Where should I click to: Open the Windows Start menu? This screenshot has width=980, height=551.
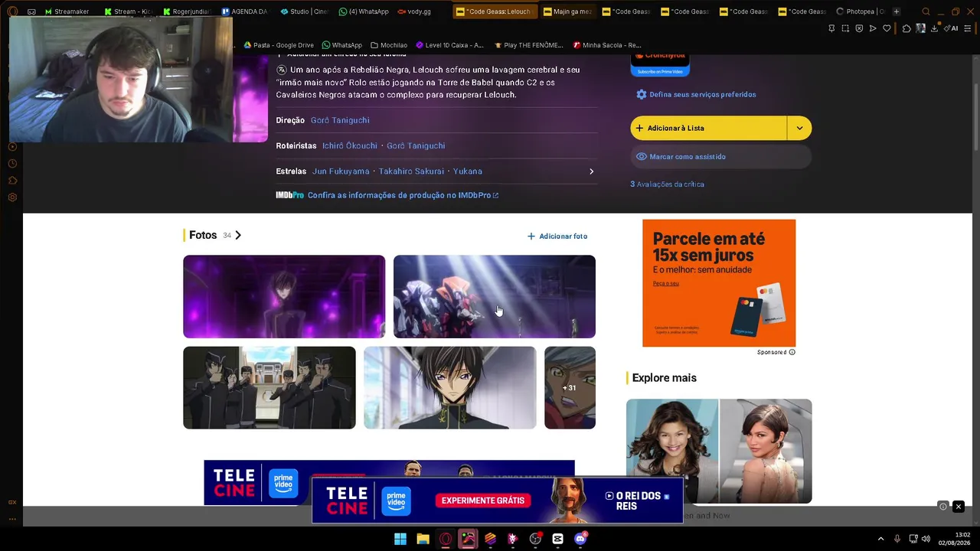coord(400,539)
